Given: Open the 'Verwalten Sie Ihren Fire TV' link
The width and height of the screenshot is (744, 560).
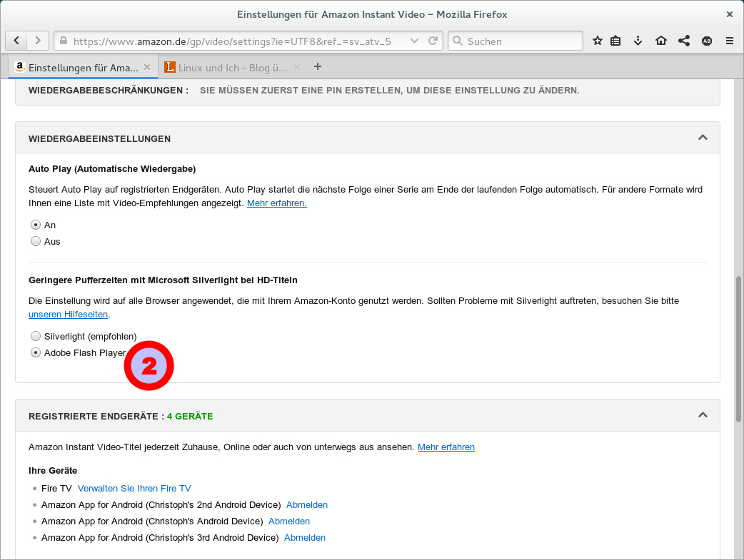Looking at the screenshot, I should pyautogui.click(x=134, y=489).
